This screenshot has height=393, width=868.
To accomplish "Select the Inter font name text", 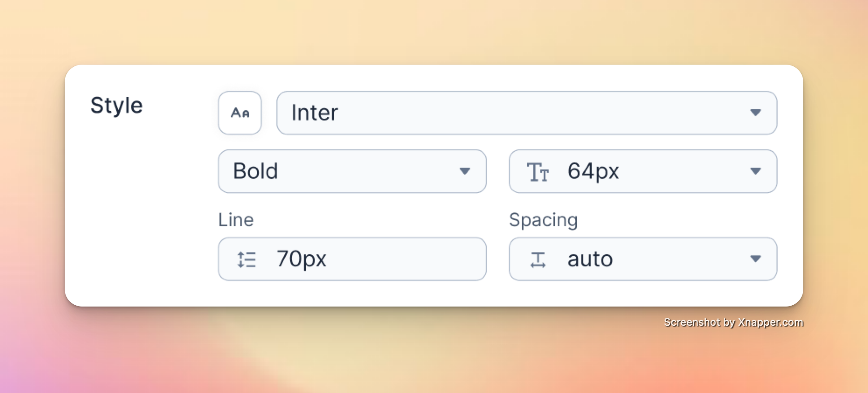I will (315, 113).
